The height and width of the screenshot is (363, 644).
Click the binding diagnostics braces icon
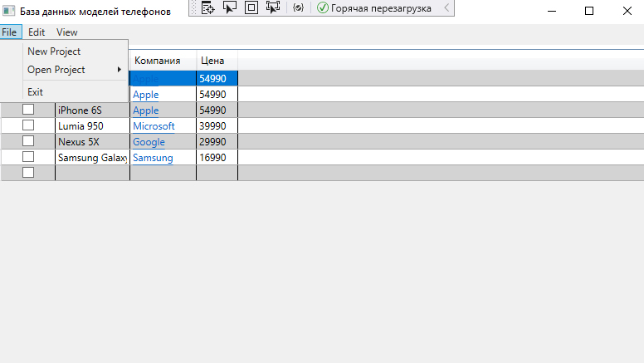[298, 7]
